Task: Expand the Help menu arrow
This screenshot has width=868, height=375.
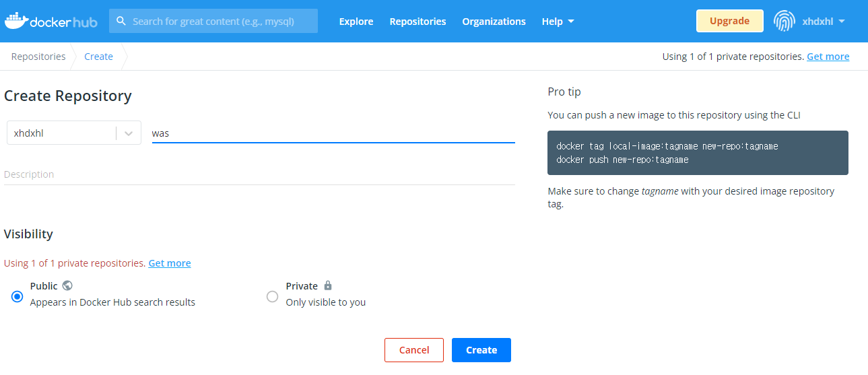Action: pyautogui.click(x=571, y=22)
